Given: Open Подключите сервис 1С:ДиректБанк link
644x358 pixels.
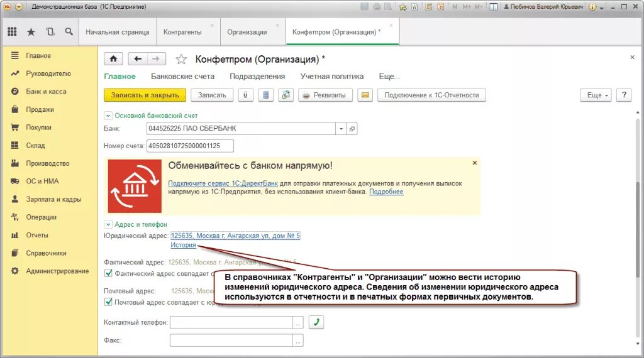Looking at the screenshot, I should coord(223,183).
